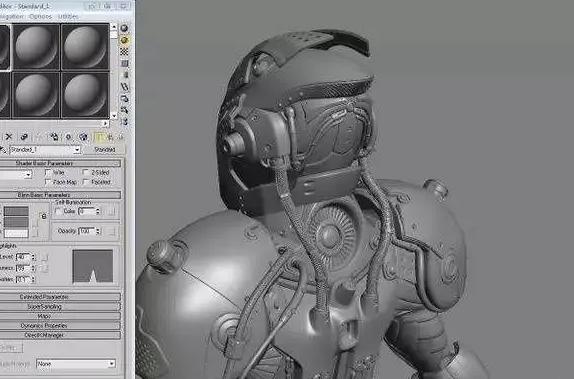Toggle the Self-Illumination Color checkbox
Viewport: 574px width, 379px height.
(58, 211)
